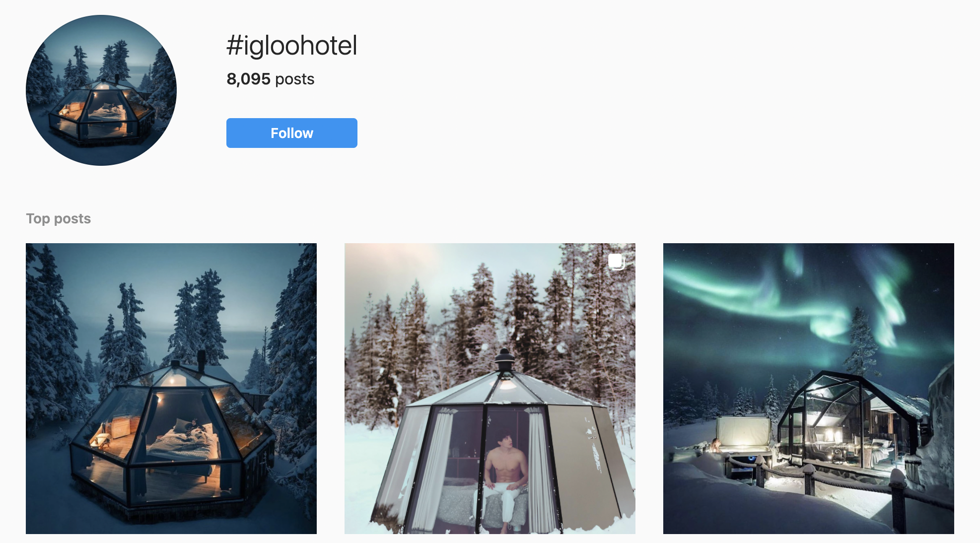Open the circular #igloohotel profile picture
Screen dimensions: 980x543
coord(101,90)
